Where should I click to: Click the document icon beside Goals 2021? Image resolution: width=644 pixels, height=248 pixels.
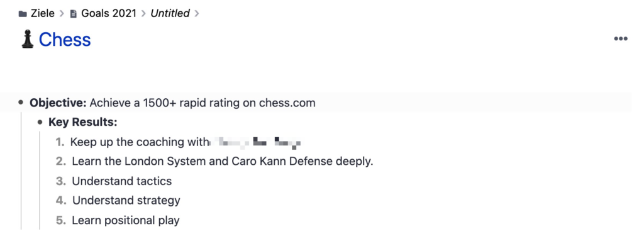[x=74, y=14]
